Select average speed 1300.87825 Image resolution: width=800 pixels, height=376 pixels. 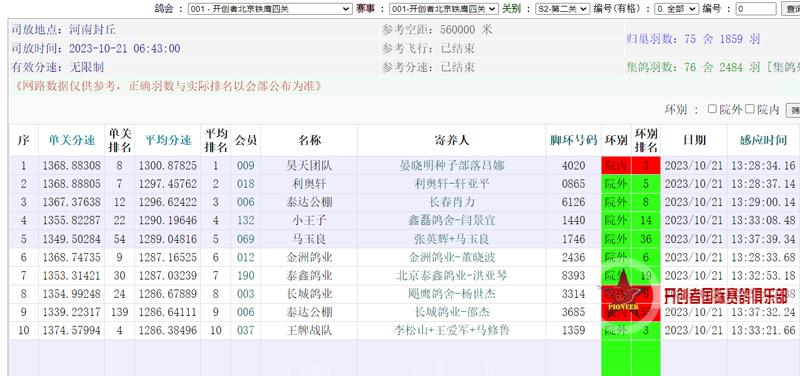point(168,166)
